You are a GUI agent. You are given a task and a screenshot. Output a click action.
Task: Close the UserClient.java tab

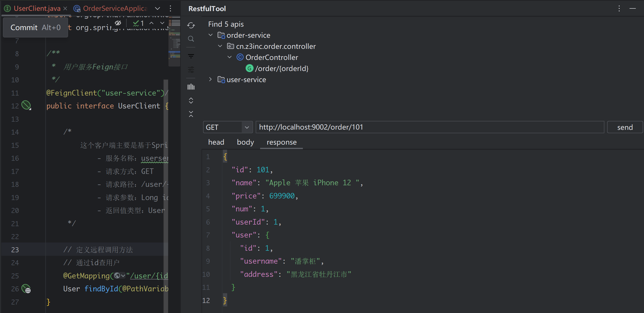tap(65, 8)
